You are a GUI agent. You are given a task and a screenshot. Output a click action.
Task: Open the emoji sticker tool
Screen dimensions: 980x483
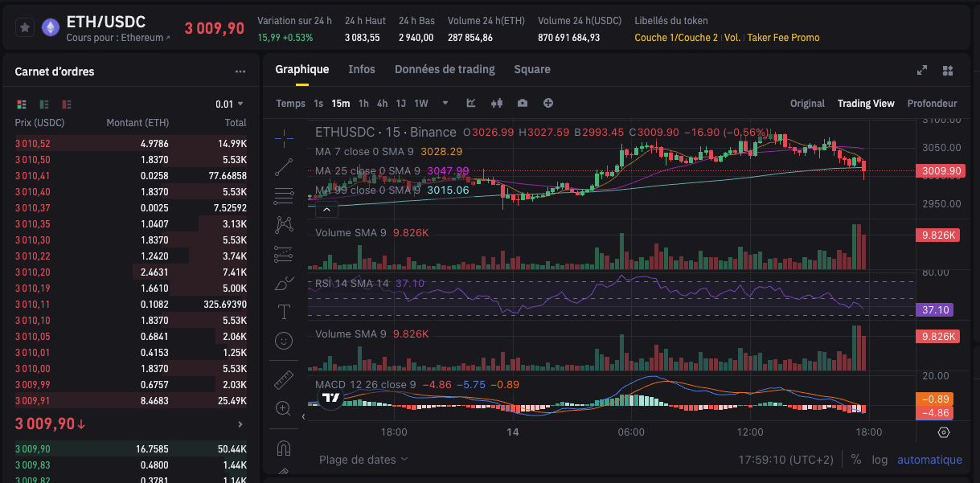point(284,341)
